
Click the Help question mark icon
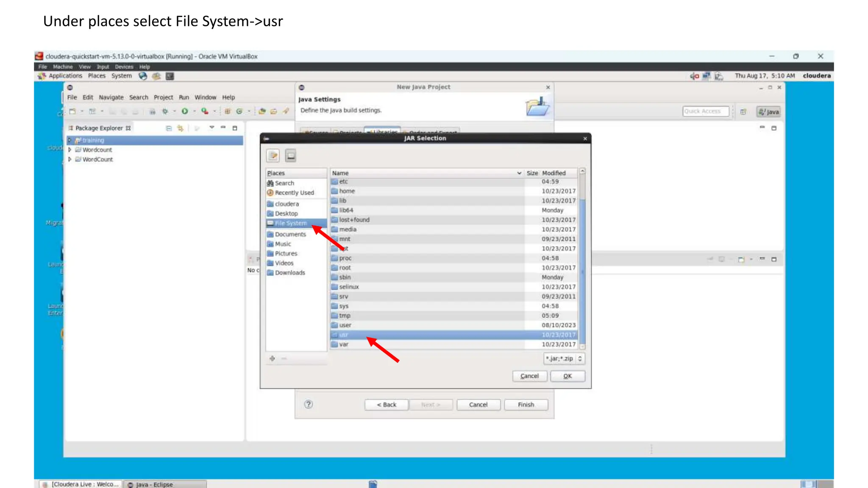[309, 405]
